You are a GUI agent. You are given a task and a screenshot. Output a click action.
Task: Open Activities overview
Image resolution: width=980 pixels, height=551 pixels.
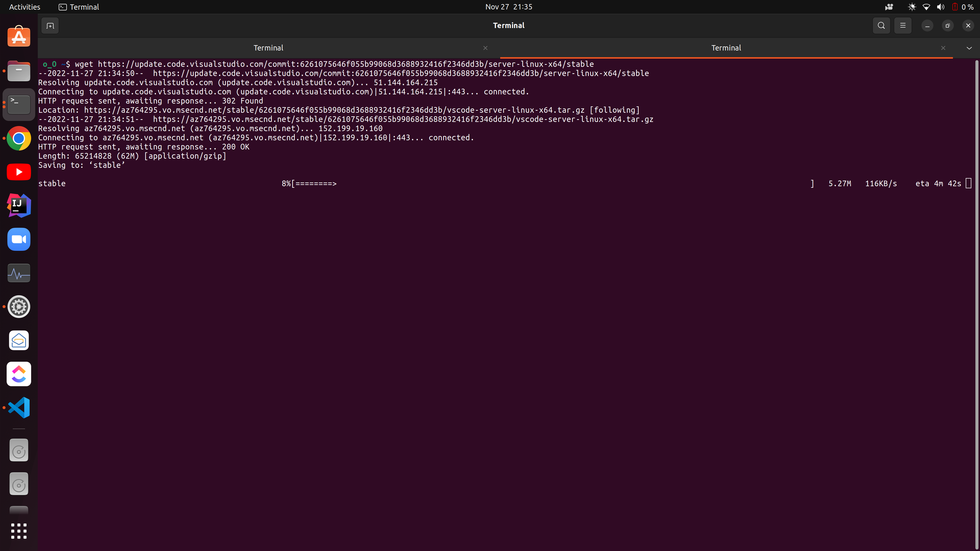tap(24, 7)
